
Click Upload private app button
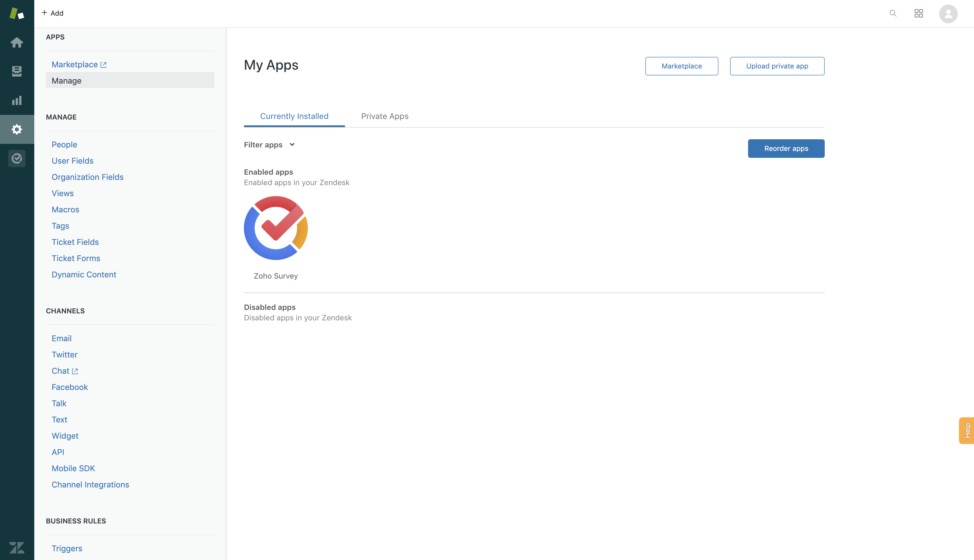tap(777, 66)
